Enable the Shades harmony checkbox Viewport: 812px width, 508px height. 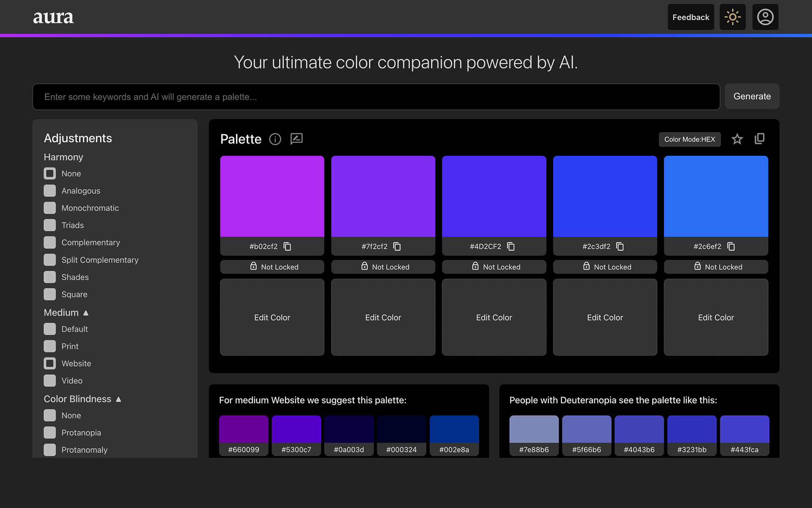(50, 277)
